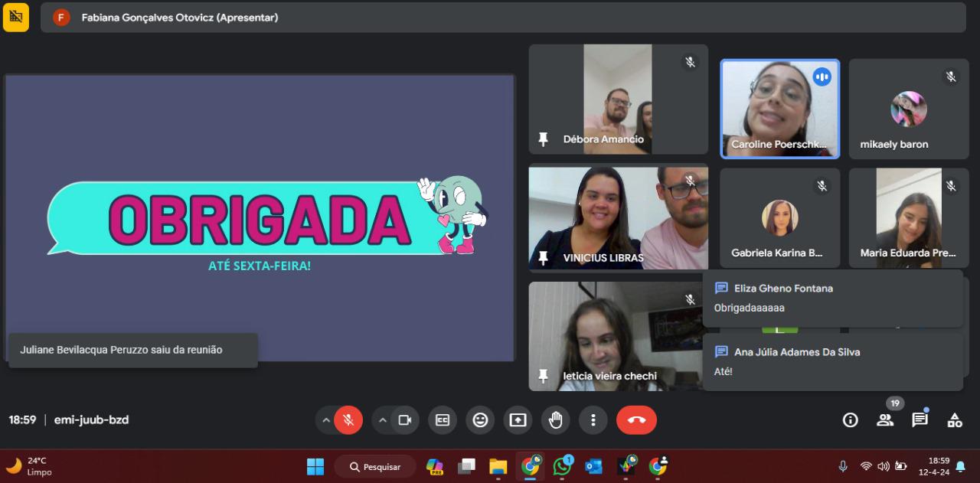Click the present screen icon
The width and height of the screenshot is (980, 483).
click(518, 419)
